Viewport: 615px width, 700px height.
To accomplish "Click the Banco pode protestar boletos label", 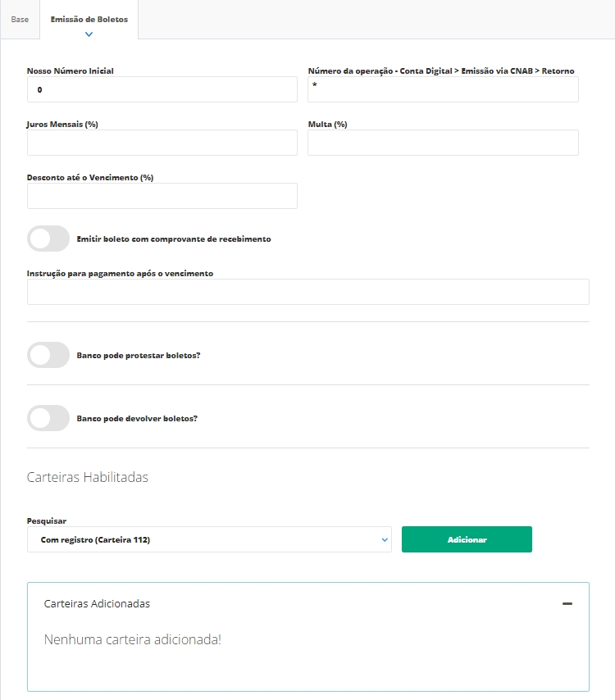I will 139,356.
